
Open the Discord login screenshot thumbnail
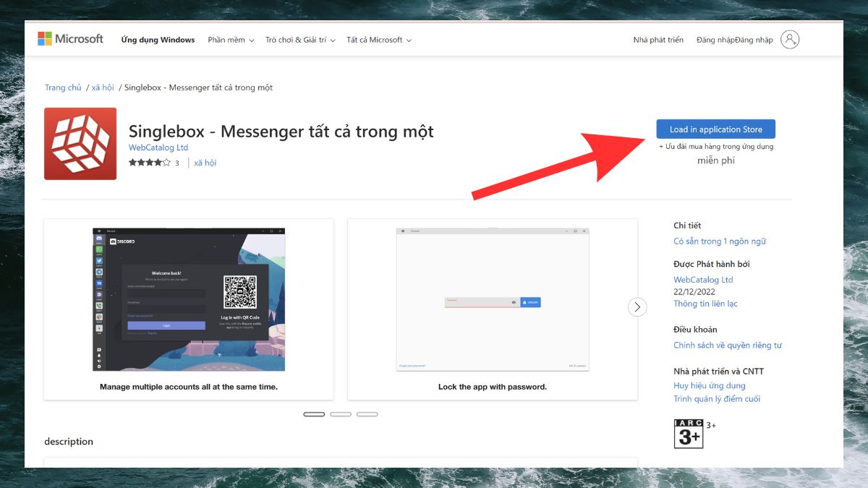pos(189,300)
